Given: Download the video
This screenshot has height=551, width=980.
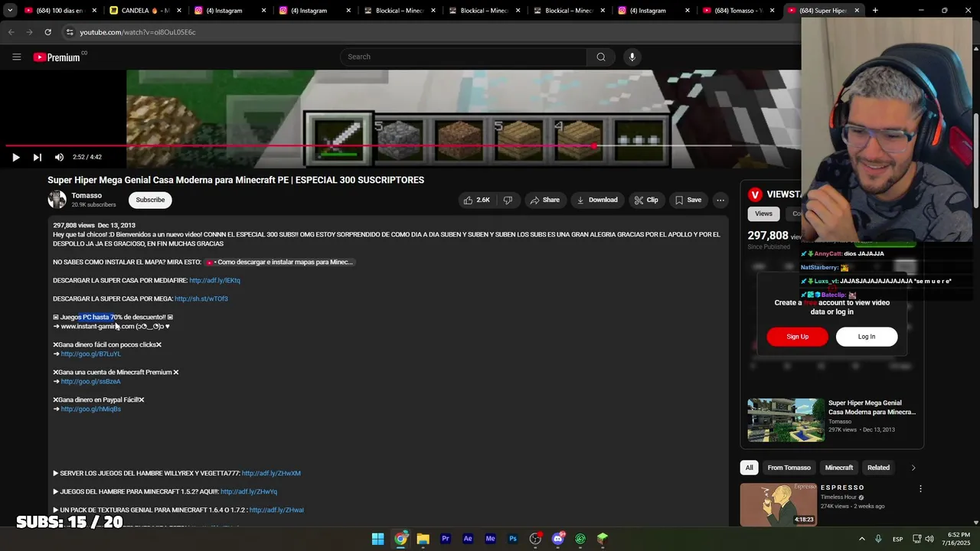Looking at the screenshot, I should click(597, 200).
